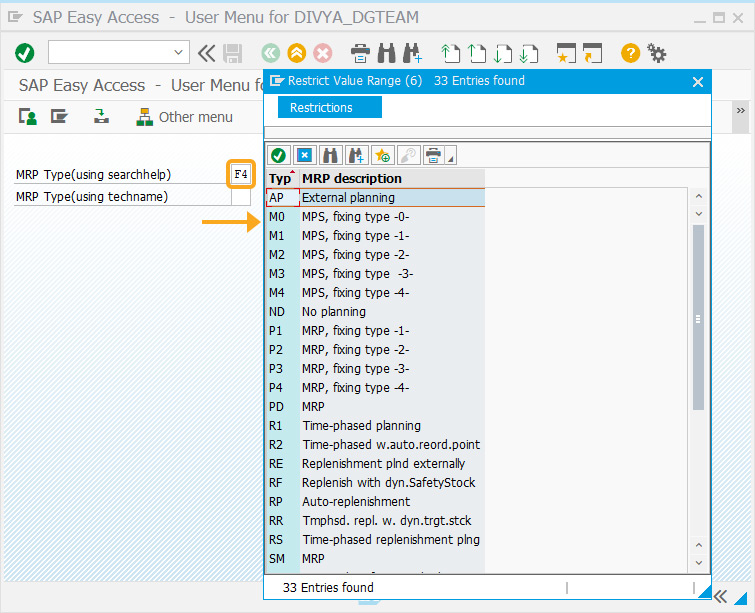Select M3 MPS, fixing type -3- row
The width and height of the screenshot is (755, 613).
pos(376,274)
